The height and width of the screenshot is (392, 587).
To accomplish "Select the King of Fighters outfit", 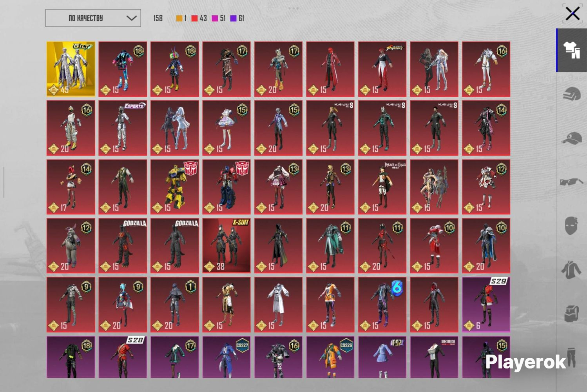I will tap(382, 69).
